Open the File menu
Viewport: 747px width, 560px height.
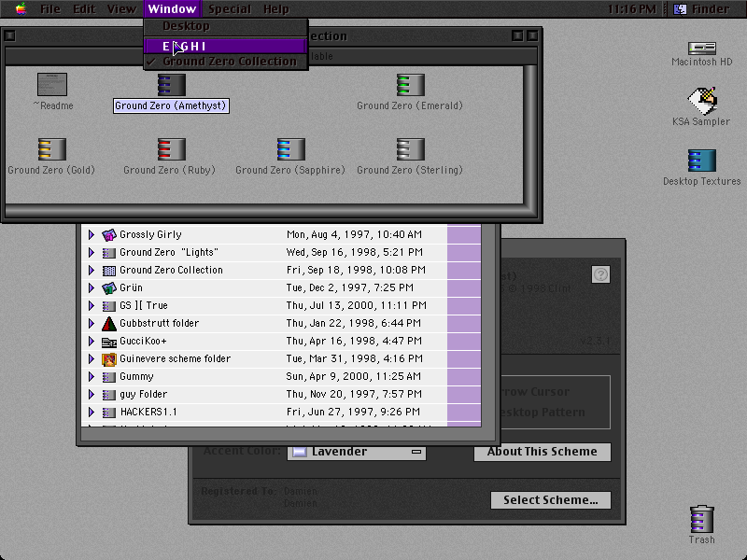point(50,8)
